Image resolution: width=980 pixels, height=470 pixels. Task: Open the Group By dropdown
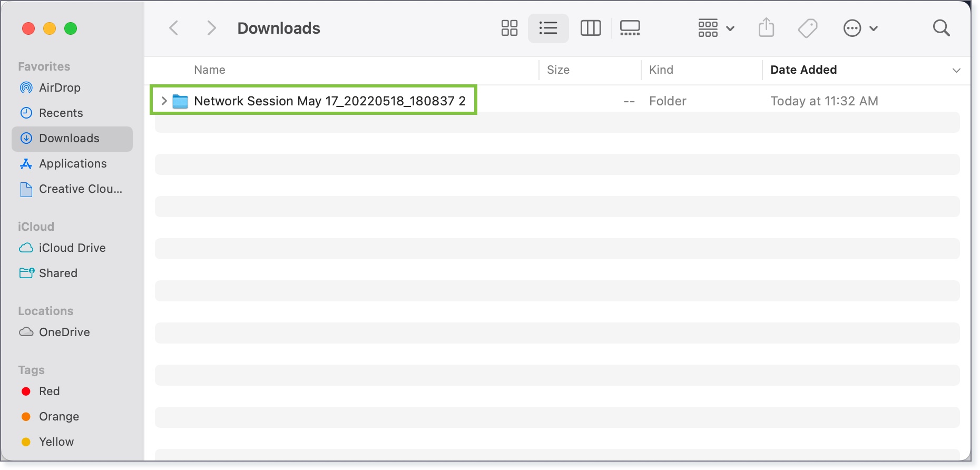716,28
